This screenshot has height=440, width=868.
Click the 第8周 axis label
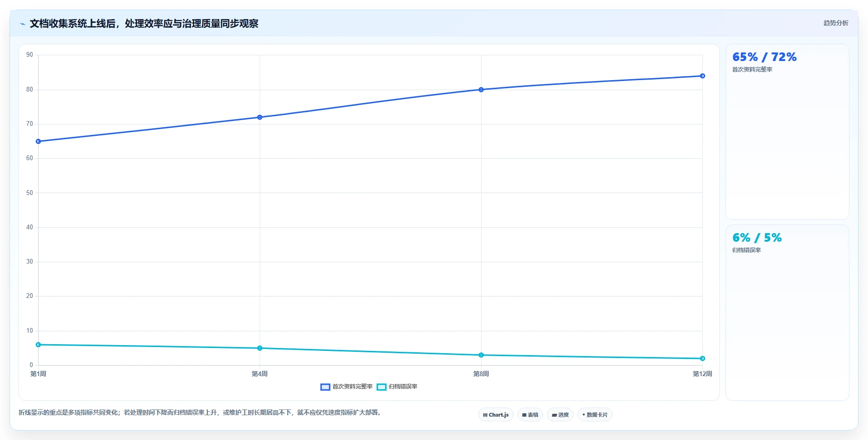[481, 374]
